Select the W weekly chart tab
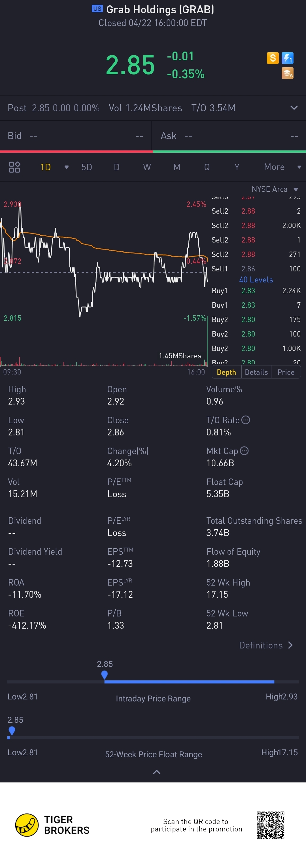This screenshot has width=306, height=868. coord(147,167)
